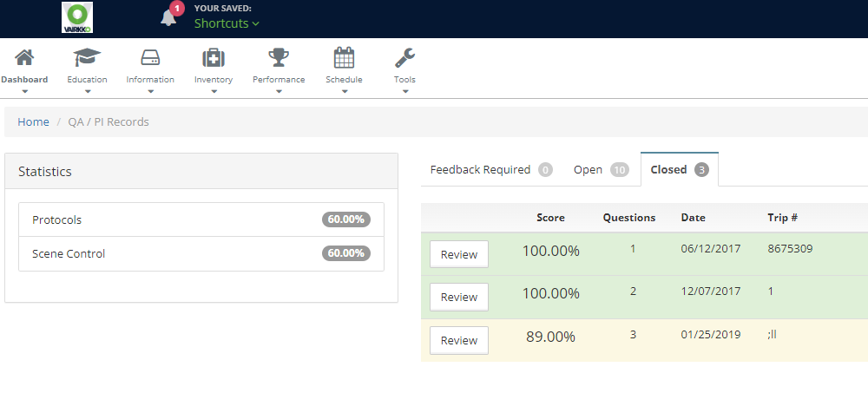Expand the caret below Education
The width and height of the screenshot is (868, 393).
click(87, 91)
